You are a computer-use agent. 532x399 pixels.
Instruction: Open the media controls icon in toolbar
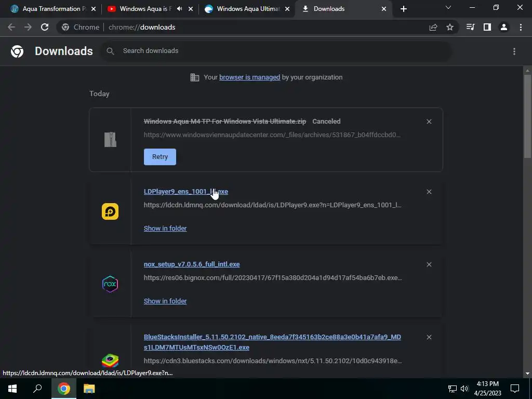[x=471, y=27]
